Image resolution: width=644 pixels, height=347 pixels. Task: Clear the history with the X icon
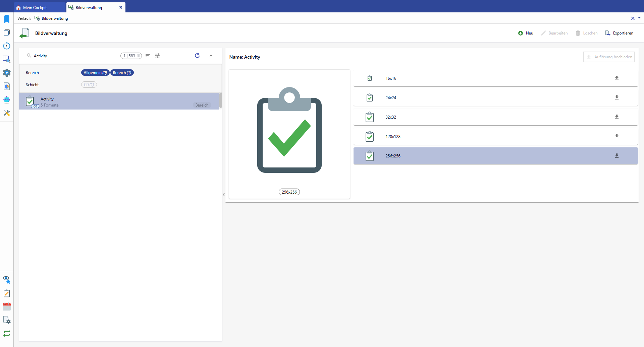point(633,18)
